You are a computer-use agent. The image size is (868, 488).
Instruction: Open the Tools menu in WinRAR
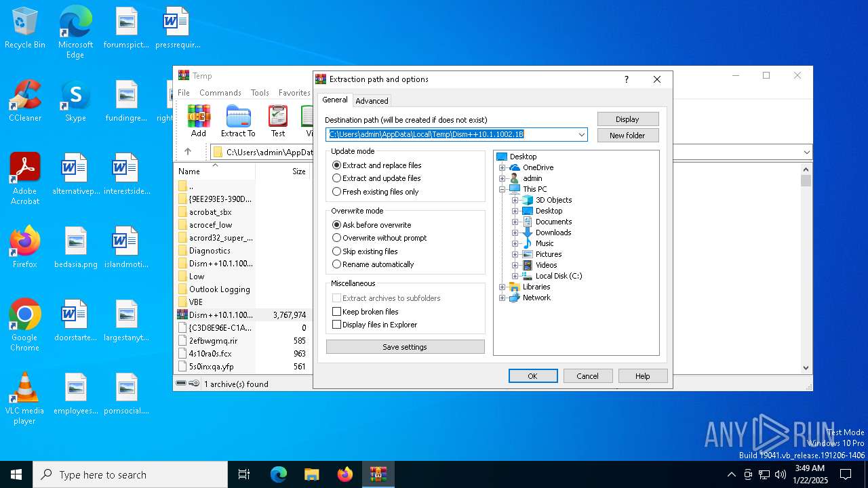click(x=260, y=93)
